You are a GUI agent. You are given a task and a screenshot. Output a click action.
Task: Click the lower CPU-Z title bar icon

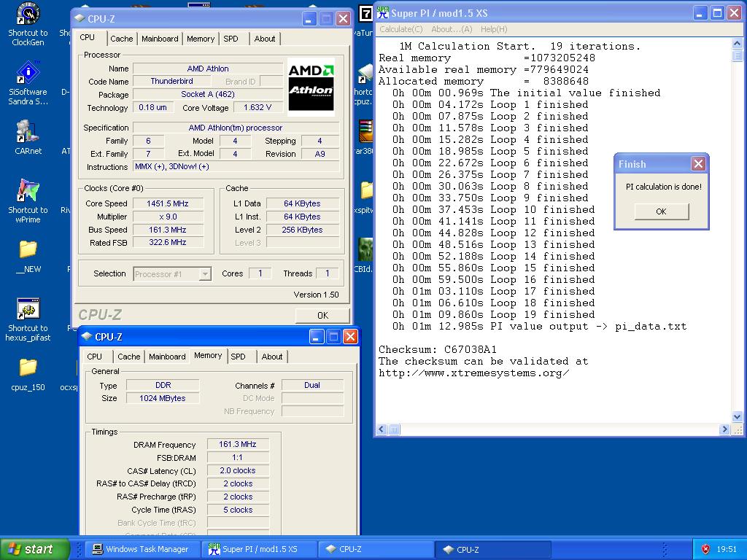coord(87,336)
